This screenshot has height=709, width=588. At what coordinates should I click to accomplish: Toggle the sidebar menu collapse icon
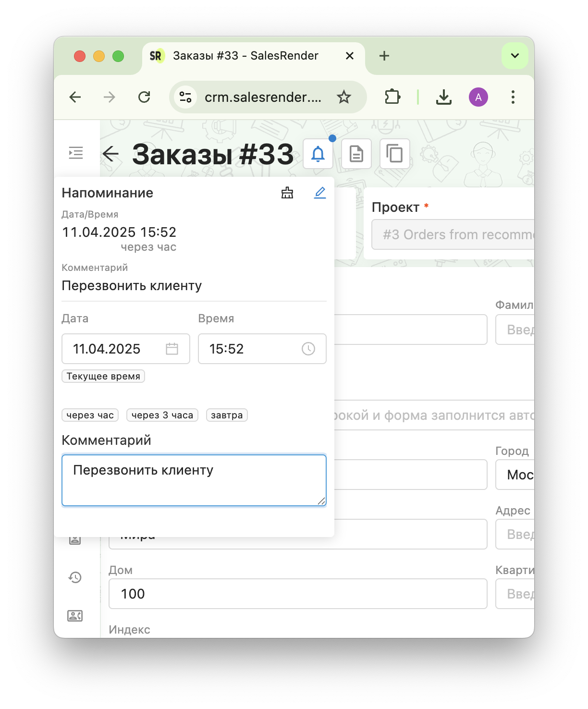pos(76,153)
